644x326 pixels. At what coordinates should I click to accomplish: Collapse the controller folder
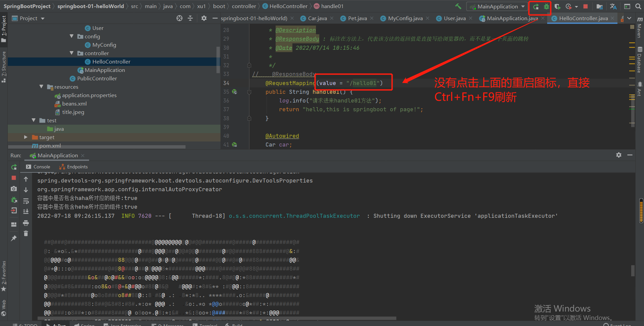click(x=72, y=53)
